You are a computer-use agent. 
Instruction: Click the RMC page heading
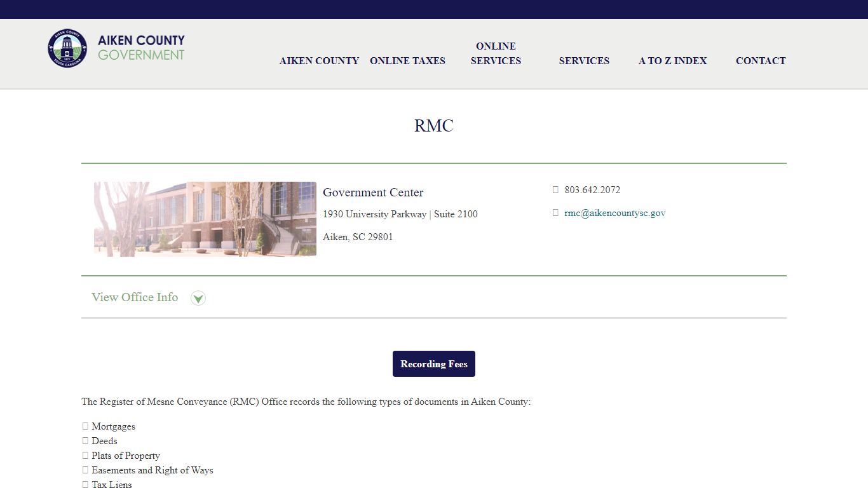click(434, 126)
